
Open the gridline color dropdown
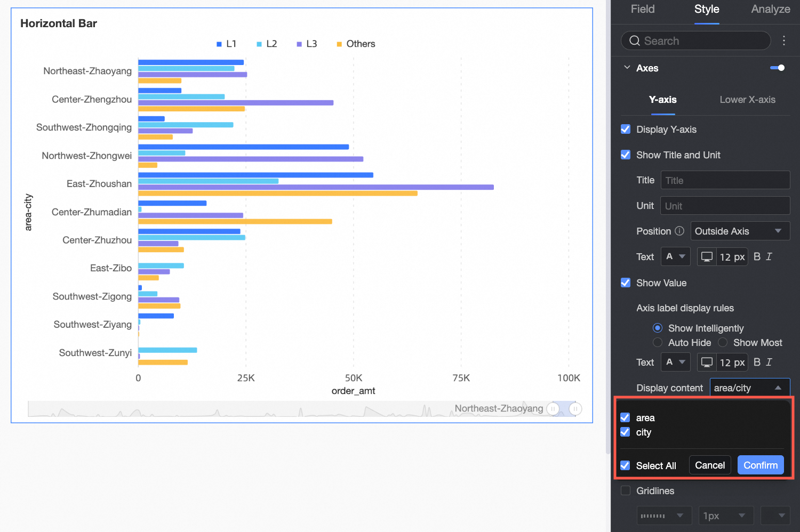(x=775, y=515)
